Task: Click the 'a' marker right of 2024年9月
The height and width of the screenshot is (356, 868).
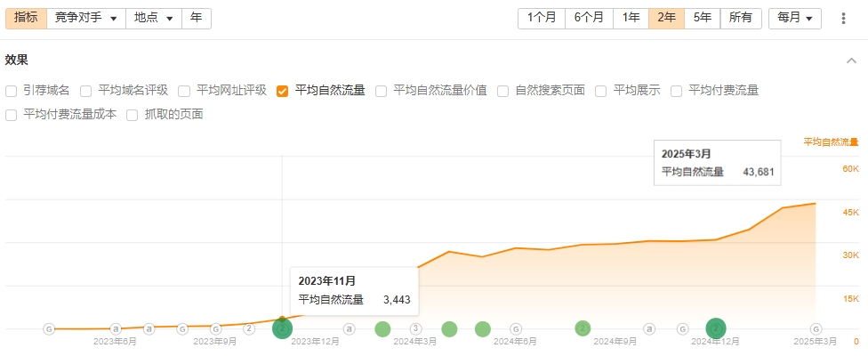Action: 649,329
